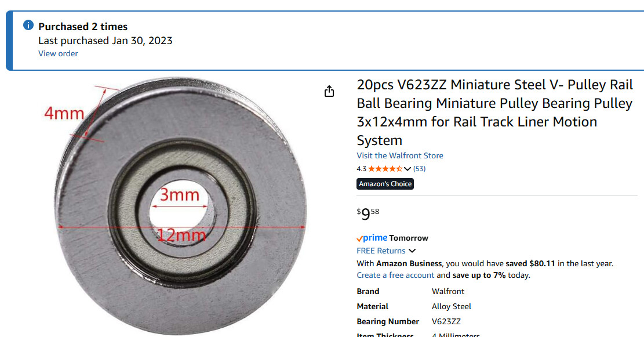This screenshot has width=644, height=337.
Task: Click the Purchased 2 times heading
Action: coord(83,27)
